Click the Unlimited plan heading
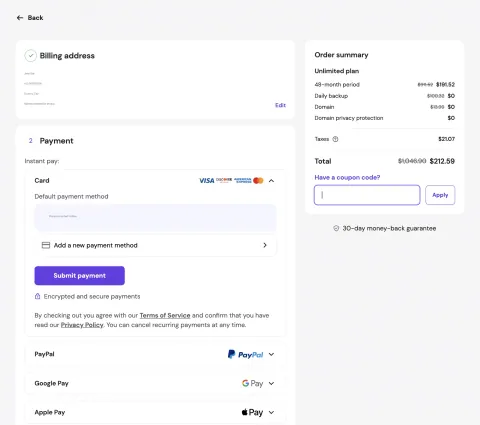The height and width of the screenshot is (425, 480). [x=337, y=71]
